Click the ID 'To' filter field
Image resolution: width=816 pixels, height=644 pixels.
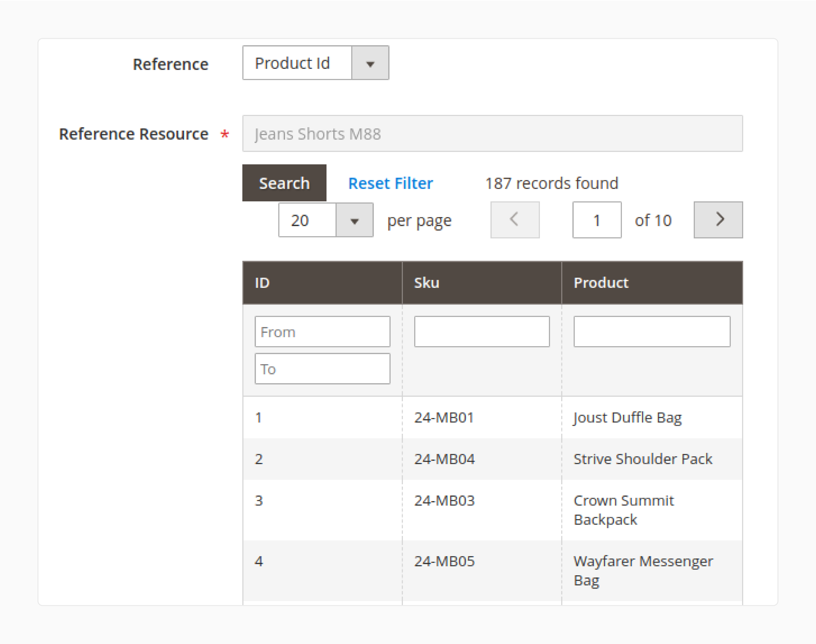322,369
